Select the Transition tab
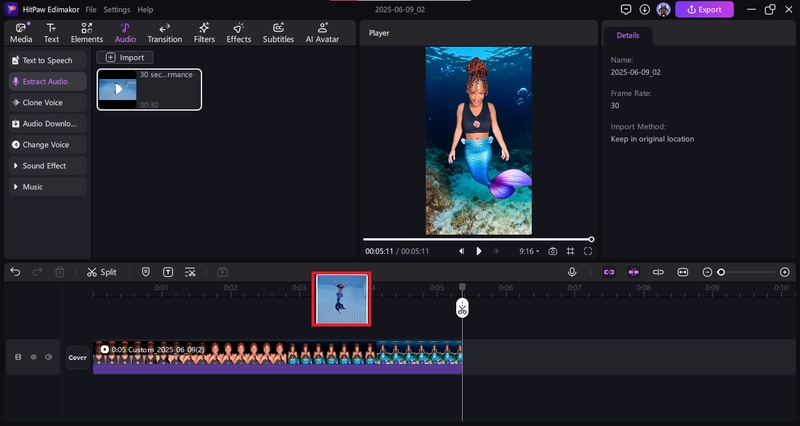The width and height of the screenshot is (800, 426). [x=164, y=33]
